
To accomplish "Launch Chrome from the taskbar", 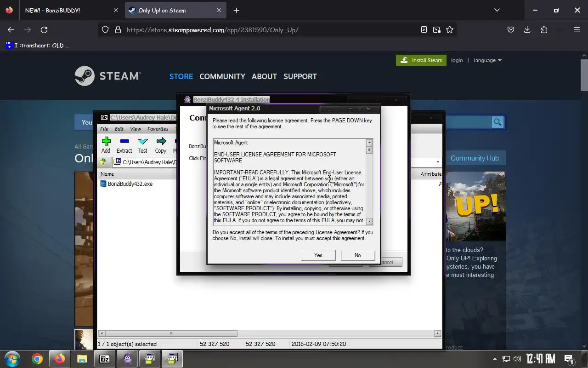I will click(37, 359).
